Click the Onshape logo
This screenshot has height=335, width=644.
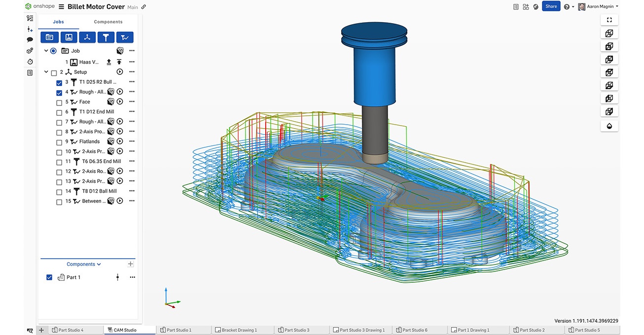(39, 6)
